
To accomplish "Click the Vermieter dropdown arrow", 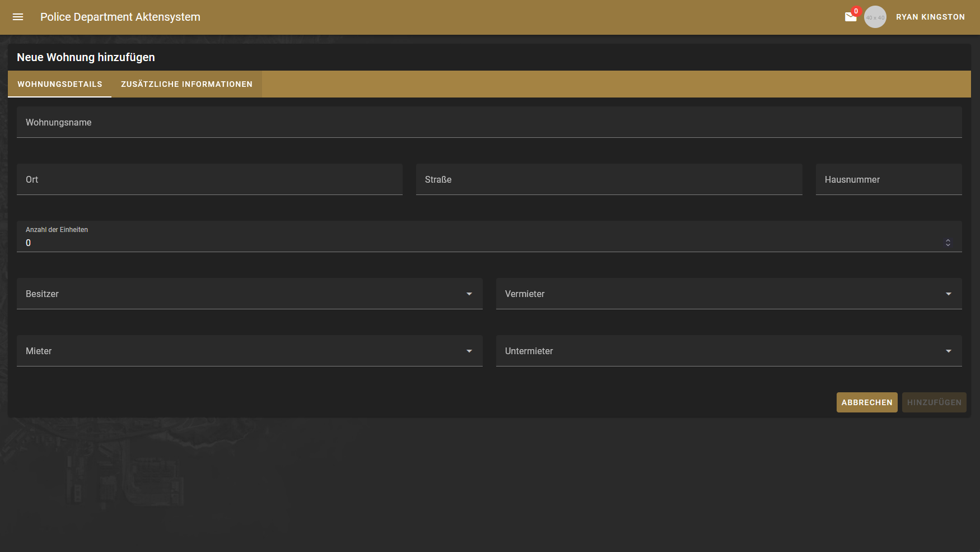I will (949, 294).
